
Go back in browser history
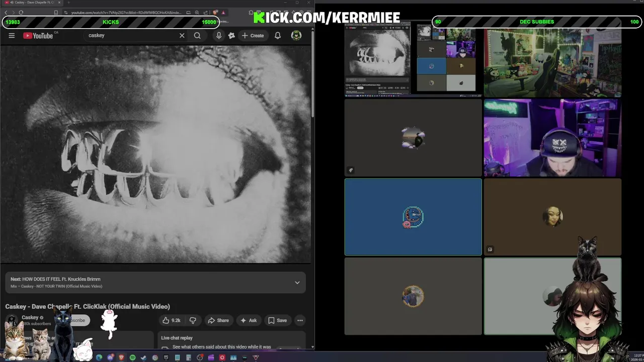click(x=6, y=13)
